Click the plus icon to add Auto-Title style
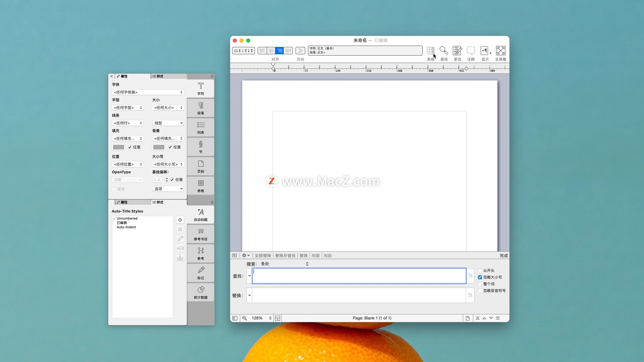The width and height of the screenshot is (644, 362). (180, 220)
